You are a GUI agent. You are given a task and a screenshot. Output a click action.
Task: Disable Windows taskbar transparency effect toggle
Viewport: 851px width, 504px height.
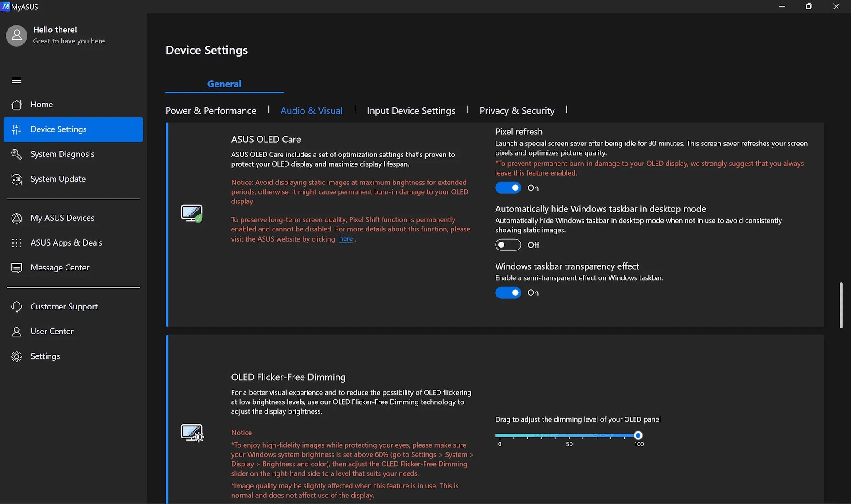pos(508,293)
